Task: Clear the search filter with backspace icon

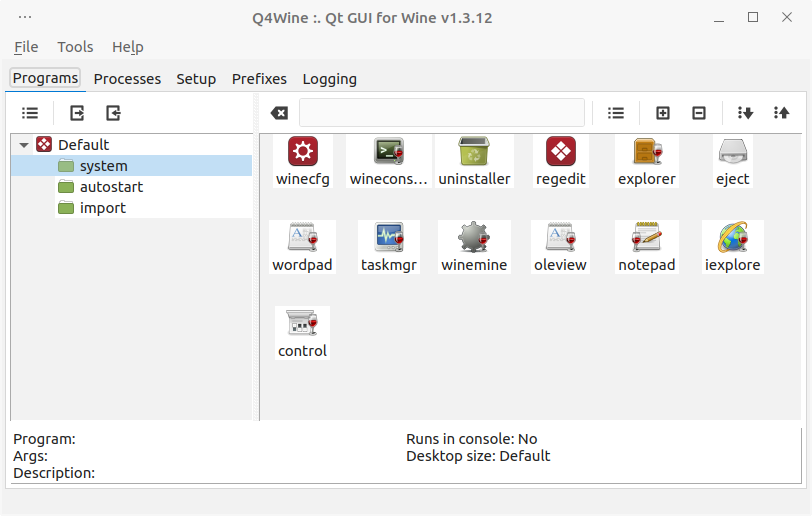Action: 280,113
